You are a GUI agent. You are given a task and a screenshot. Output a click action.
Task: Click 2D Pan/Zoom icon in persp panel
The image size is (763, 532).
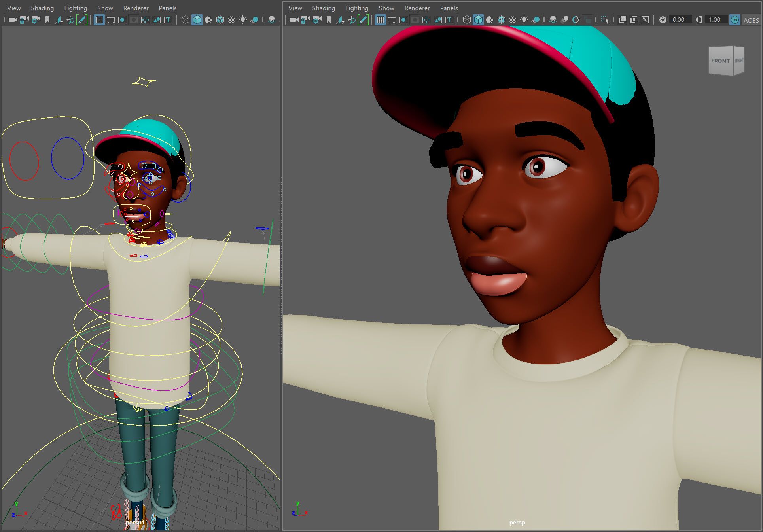tap(352, 20)
